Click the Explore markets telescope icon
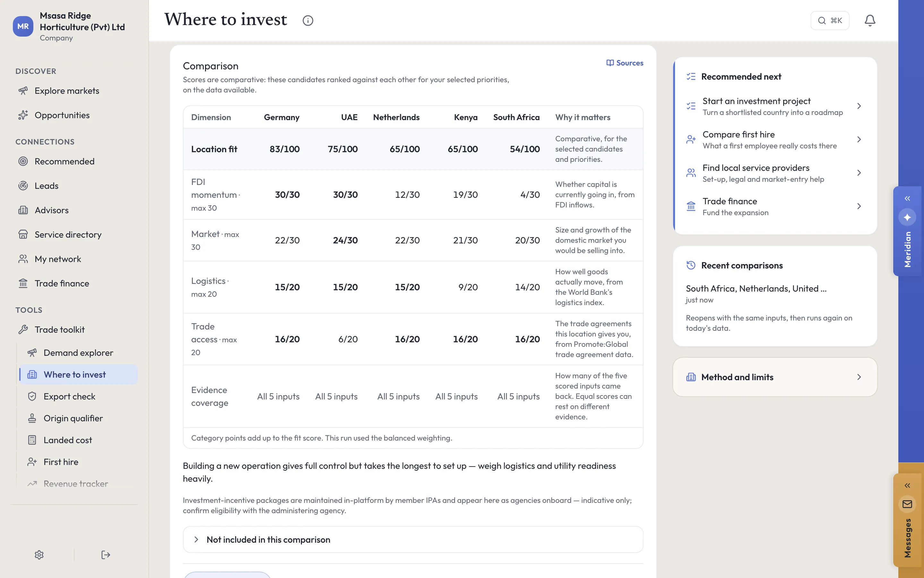924x578 pixels. (x=23, y=91)
